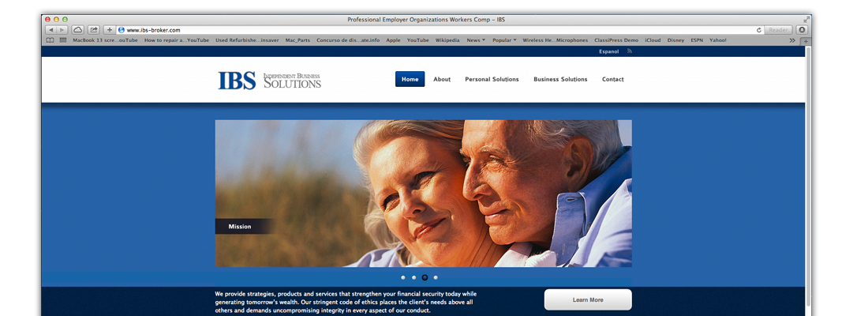
Task: Click the Share icon in the toolbar
Action: point(94,29)
